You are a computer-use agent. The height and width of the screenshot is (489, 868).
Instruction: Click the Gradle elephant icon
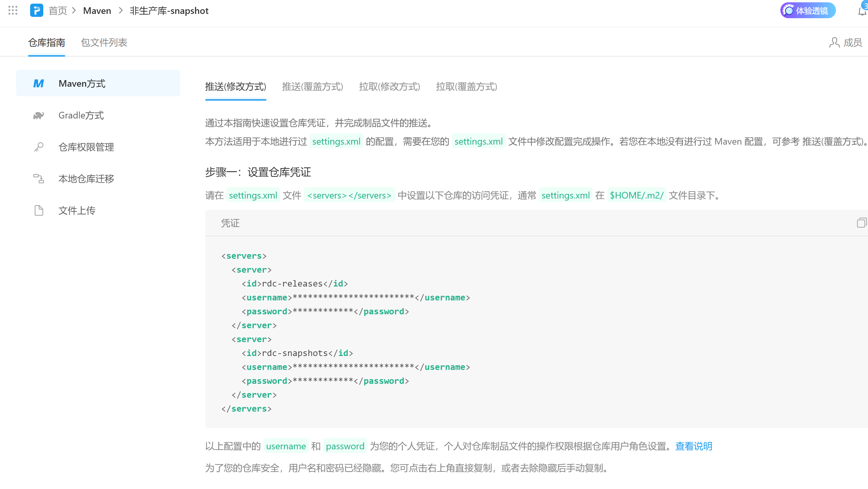38,115
